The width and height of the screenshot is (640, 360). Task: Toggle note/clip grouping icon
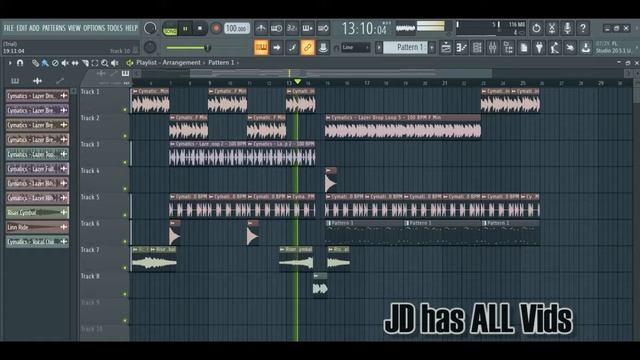tap(292, 47)
